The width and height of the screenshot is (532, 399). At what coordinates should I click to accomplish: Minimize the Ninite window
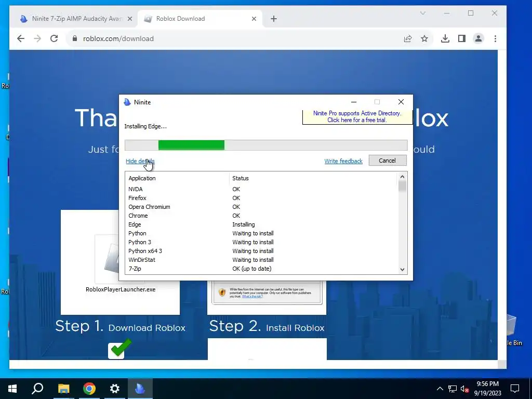click(353, 102)
